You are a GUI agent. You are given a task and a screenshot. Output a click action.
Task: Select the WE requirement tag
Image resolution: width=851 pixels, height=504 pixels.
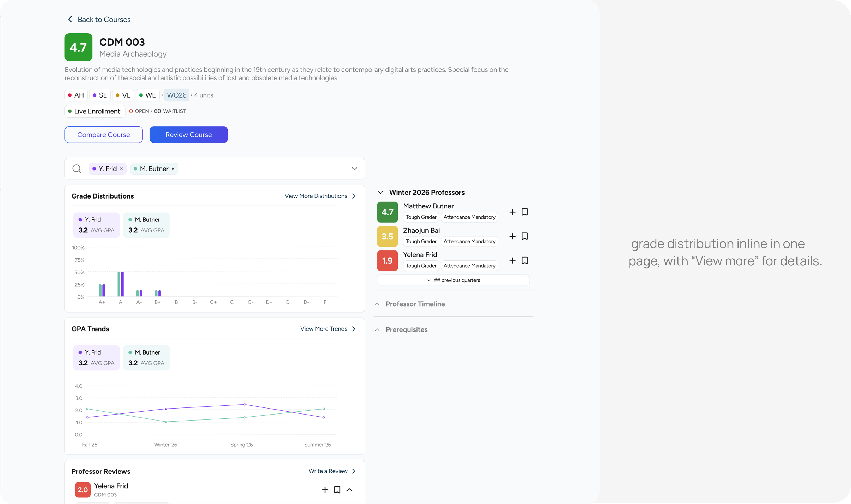pos(147,95)
